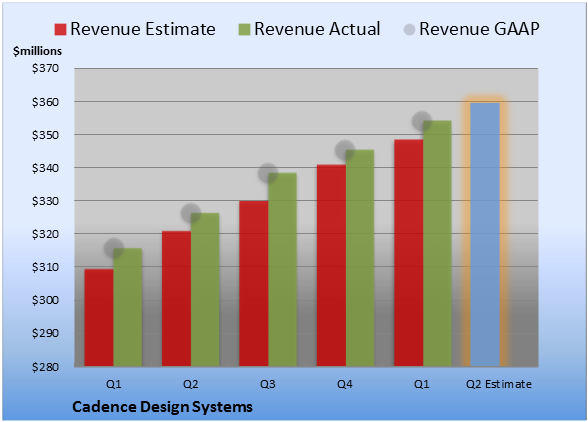Click the gray Revenue GAAP legend circle

click(409, 30)
